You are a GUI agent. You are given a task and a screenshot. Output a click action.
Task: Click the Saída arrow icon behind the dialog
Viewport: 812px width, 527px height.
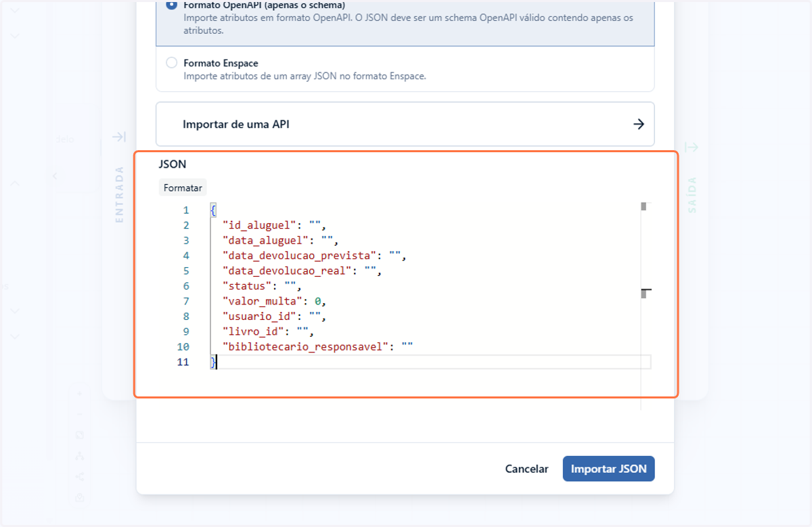[692, 147]
